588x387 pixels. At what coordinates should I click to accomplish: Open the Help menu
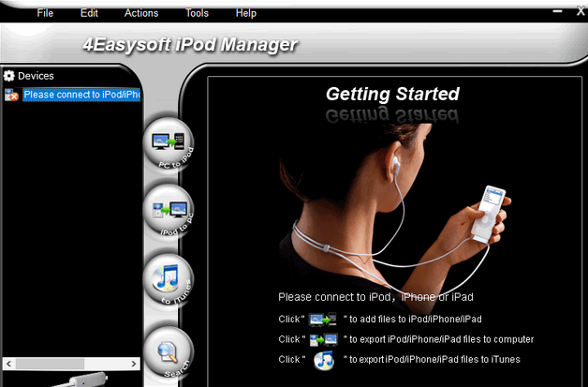[x=246, y=13]
